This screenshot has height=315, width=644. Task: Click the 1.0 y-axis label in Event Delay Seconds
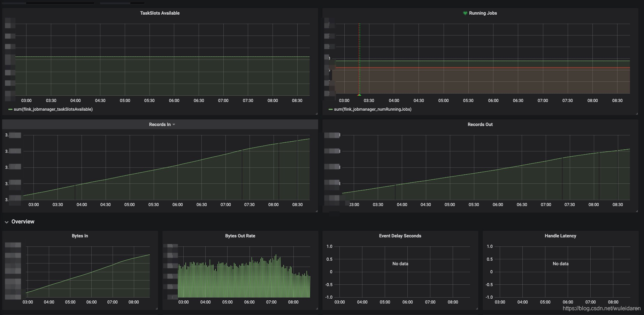(x=329, y=246)
